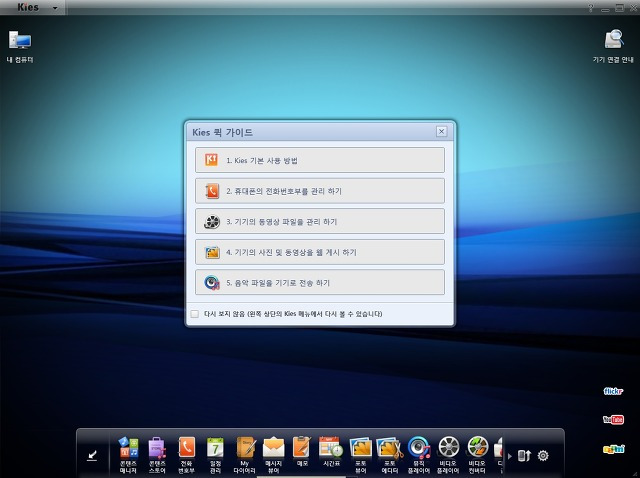Launch the Contents Store shopping bag icon
Image resolution: width=640 pixels, height=478 pixels.
[157, 455]
